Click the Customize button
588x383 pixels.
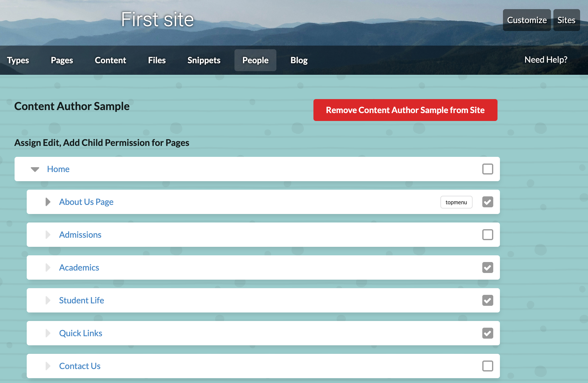(527, 20)
